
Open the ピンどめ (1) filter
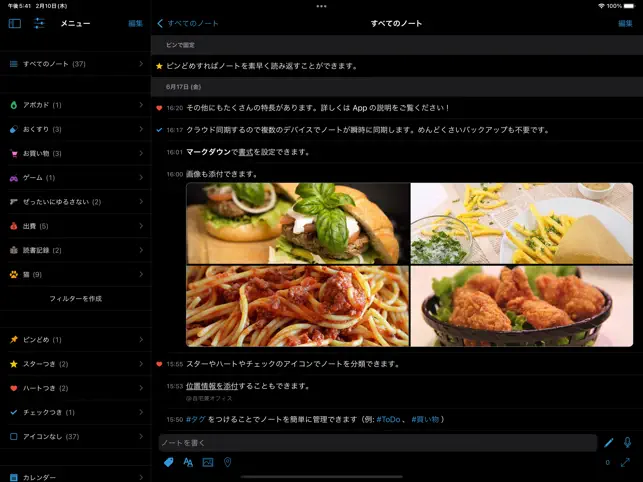[x=75, y=340]
